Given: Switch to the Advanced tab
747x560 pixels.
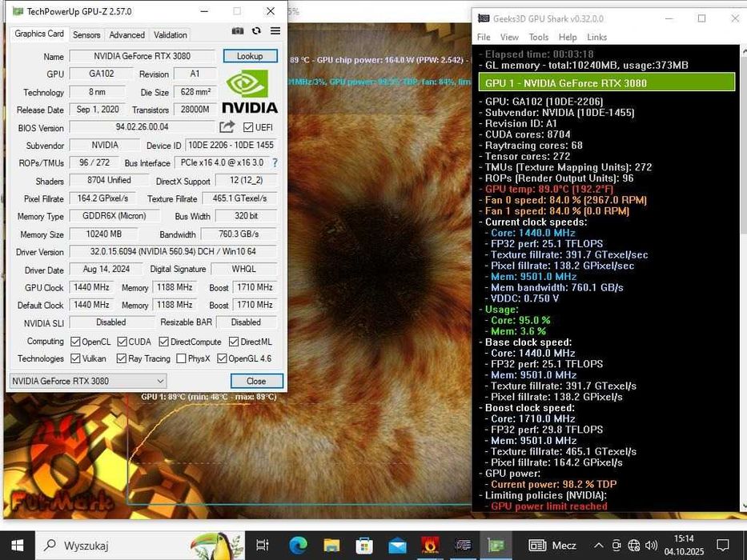Looking at the screenshot, I should (x=127, y=34).
